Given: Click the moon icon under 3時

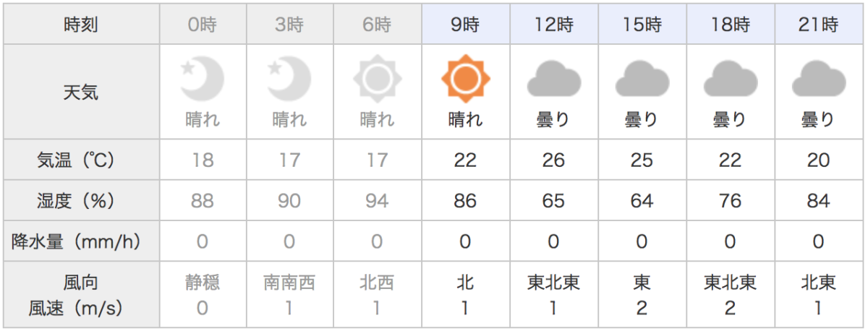Looking at the screenshot, I should pyautogui.click(x=289, y=77).
